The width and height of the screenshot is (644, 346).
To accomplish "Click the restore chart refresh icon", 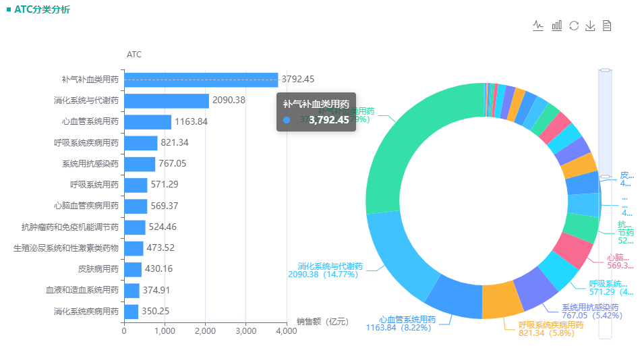I will [x=574, y=26].
